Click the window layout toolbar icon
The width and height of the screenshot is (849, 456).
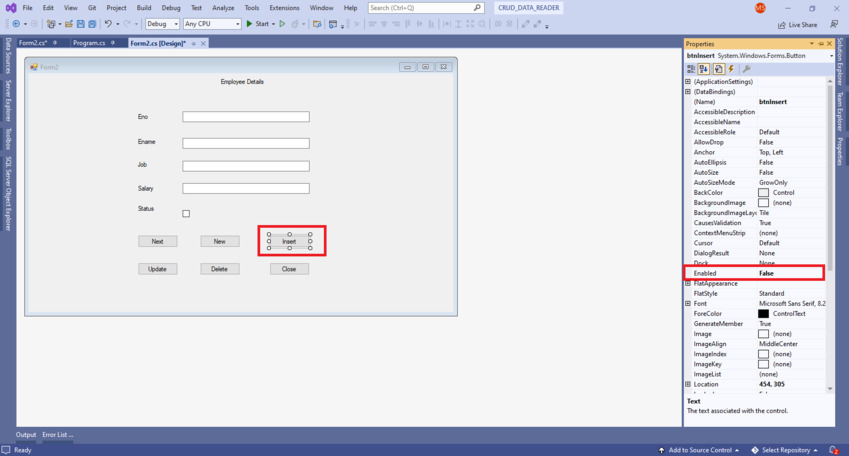tap(333, 24)
